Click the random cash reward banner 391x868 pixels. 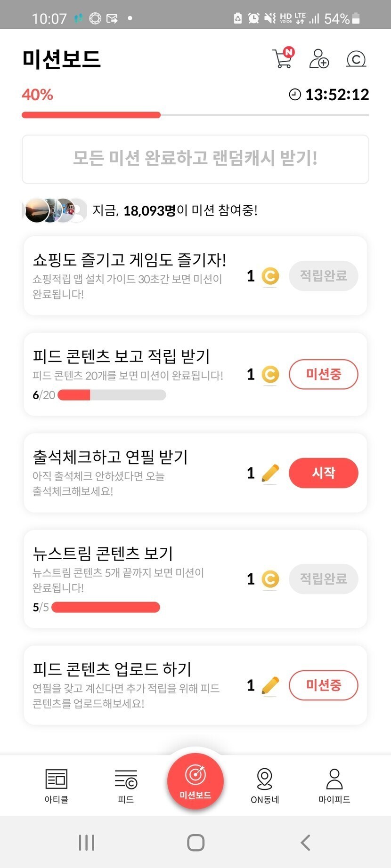(195, 159)
